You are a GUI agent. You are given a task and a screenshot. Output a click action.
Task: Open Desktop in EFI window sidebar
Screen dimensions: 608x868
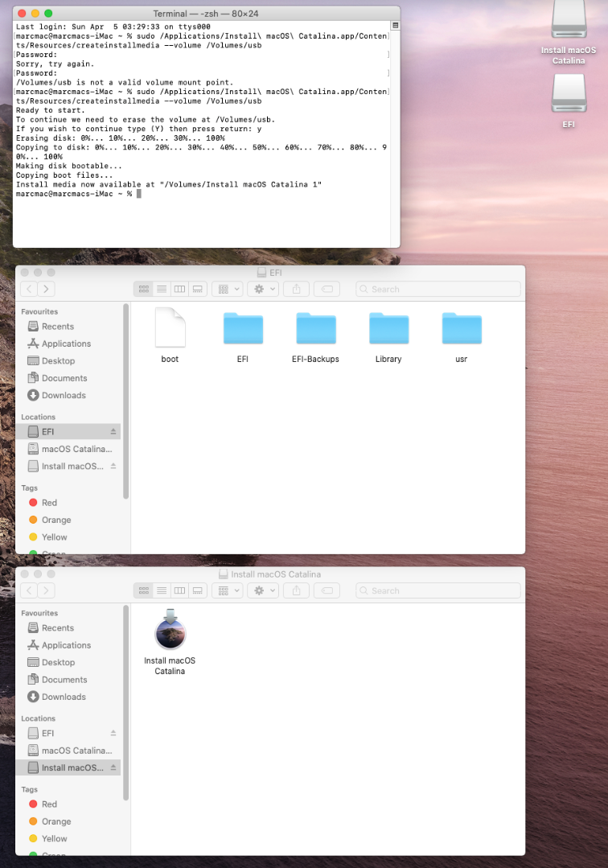click(x=68, y=361)
